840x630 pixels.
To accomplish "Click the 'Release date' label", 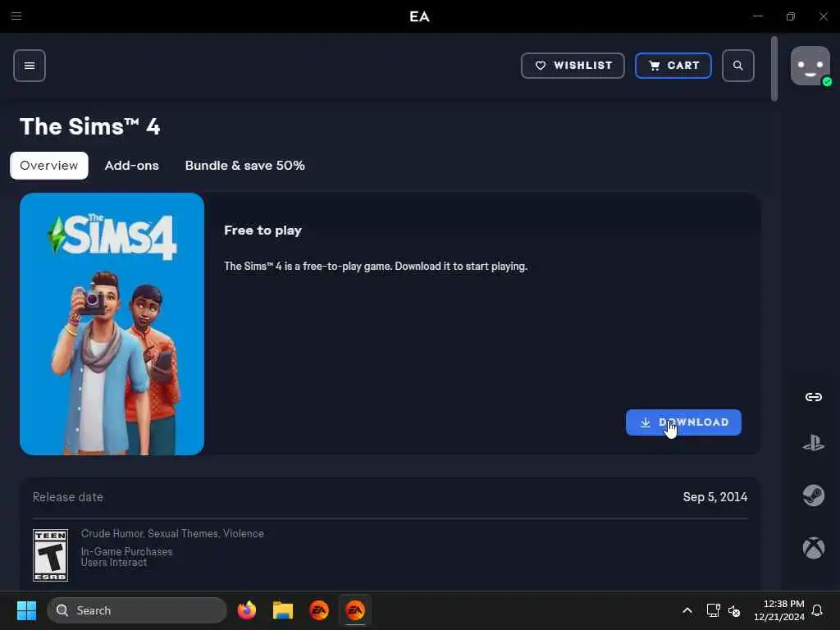I will [x=68, y=497].
